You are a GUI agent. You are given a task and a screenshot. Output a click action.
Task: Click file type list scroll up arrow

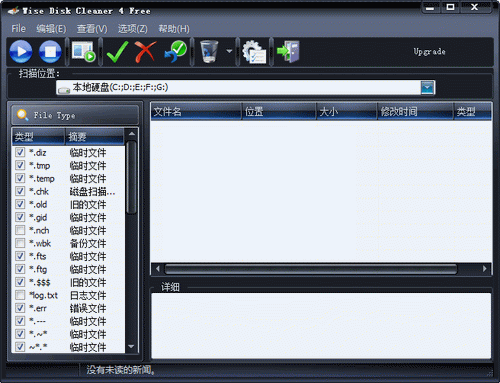132,134
